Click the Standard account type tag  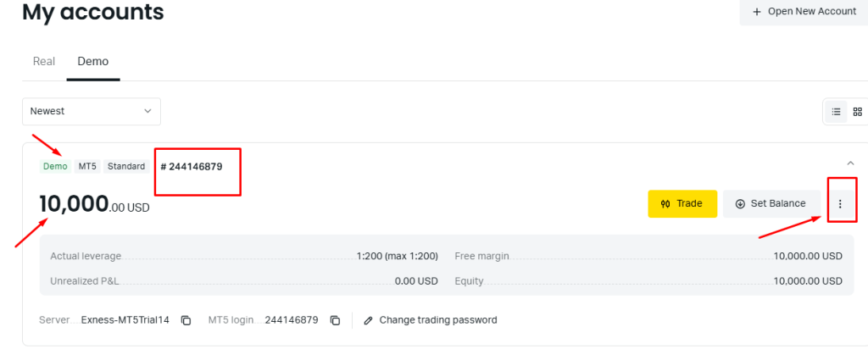tap(126, 166)
